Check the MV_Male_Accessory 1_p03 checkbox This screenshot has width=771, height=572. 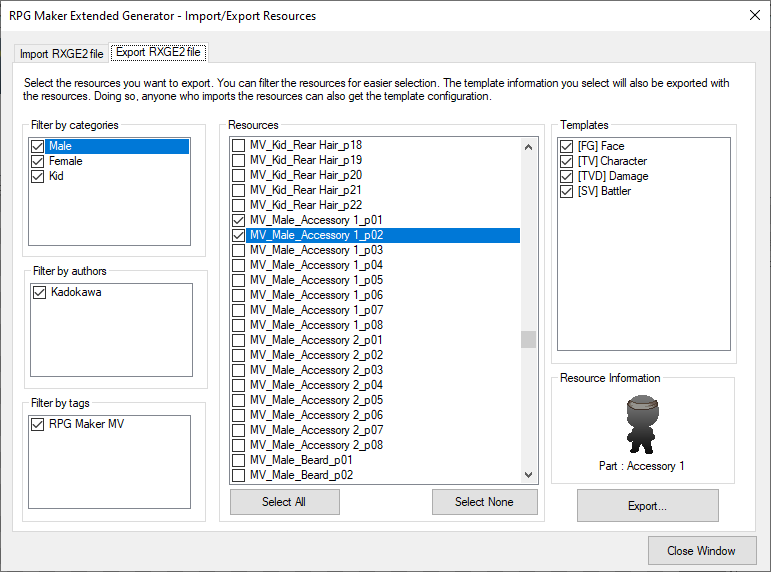click(238, 250)
